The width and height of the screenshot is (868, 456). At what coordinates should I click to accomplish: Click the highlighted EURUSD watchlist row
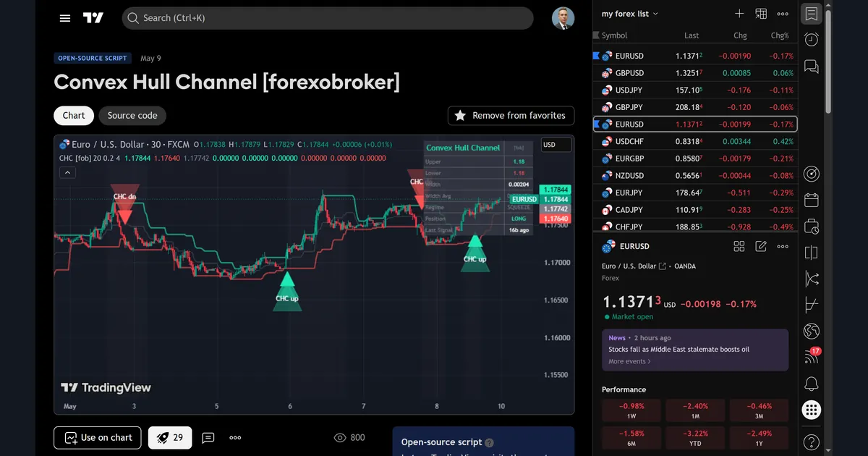(x=695, y=124)
